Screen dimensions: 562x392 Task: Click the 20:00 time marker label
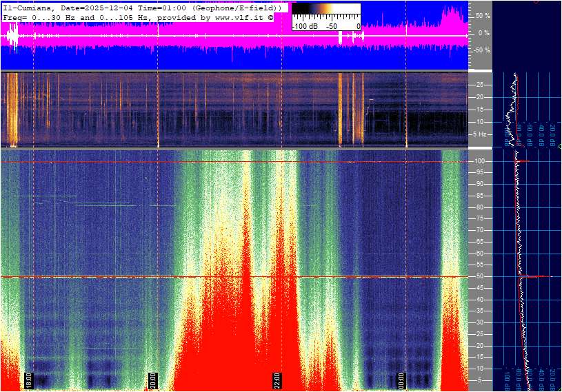[153, 380]
